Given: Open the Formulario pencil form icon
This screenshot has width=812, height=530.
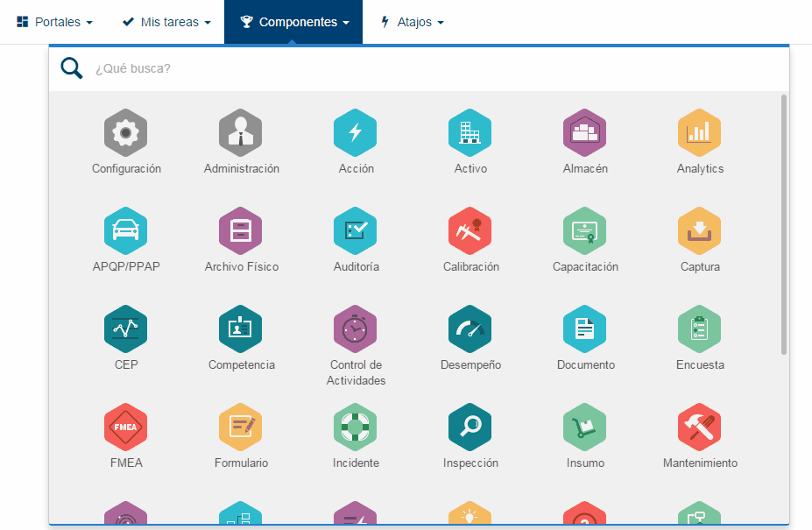Looking at the screenshot, I should pyautogui.click(x=240, y=428).
